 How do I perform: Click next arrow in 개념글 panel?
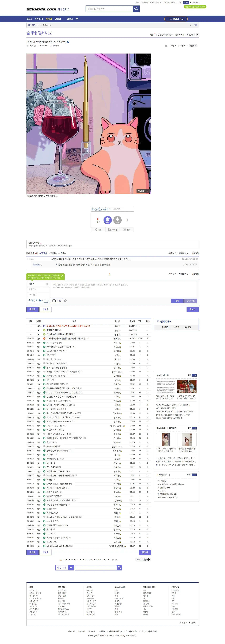click(x=195, y=475)
